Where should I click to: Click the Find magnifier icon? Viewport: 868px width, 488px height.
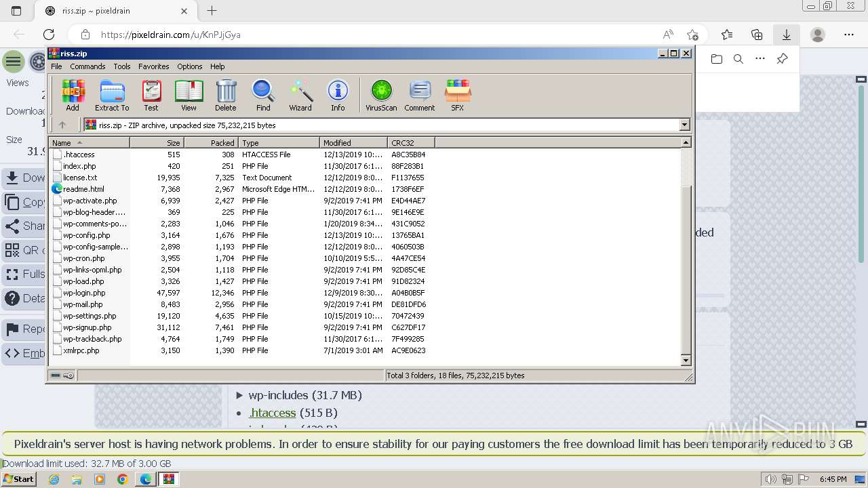[263, 95]
